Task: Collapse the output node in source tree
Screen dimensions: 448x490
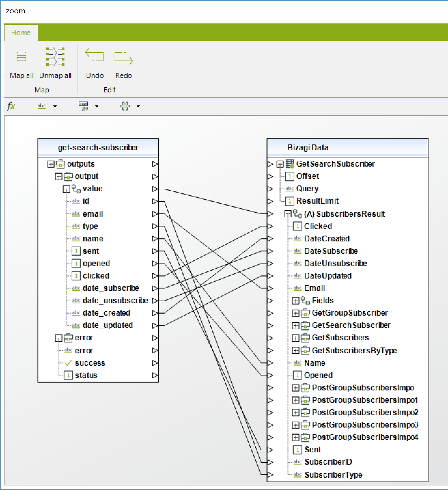Action: (59, 176)
